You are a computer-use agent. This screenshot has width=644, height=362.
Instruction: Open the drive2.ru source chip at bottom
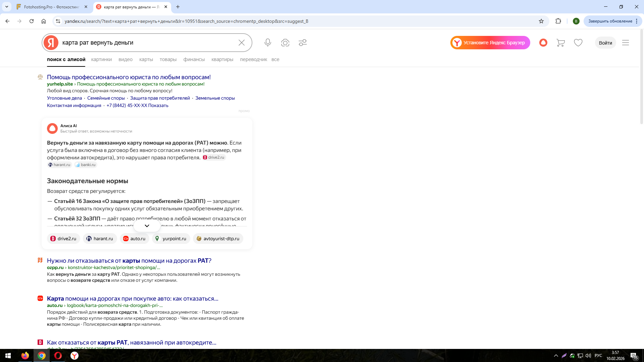[64, 239]
